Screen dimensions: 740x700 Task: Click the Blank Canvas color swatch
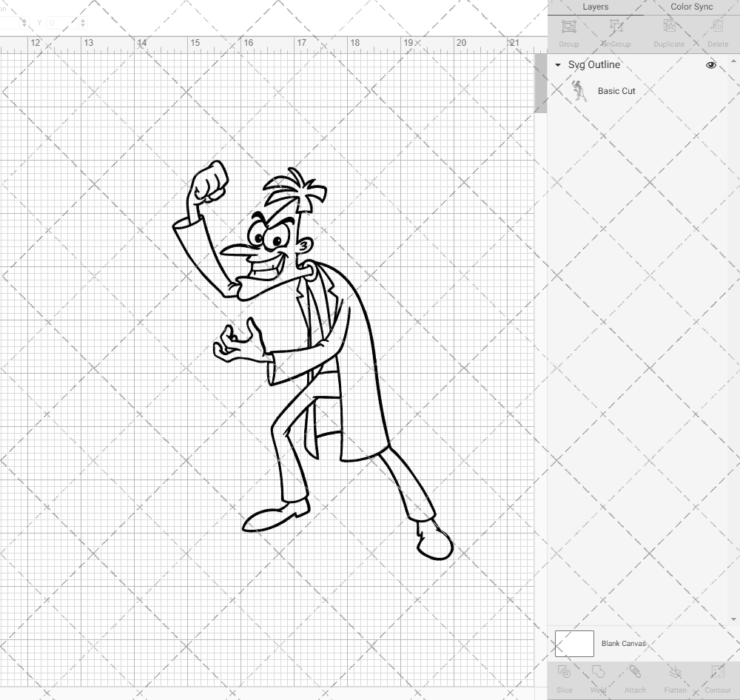(574, 643)
